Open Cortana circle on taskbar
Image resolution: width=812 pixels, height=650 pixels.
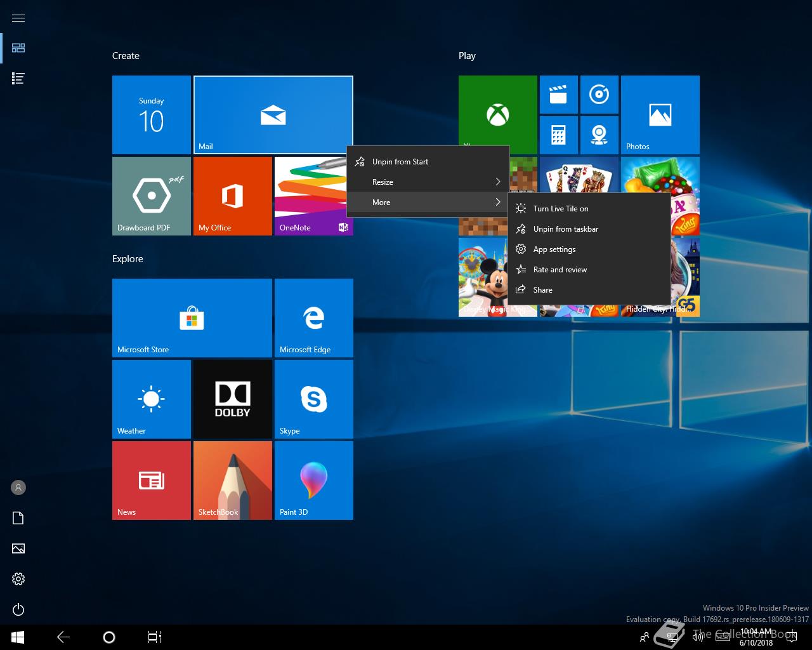[109, 637]
